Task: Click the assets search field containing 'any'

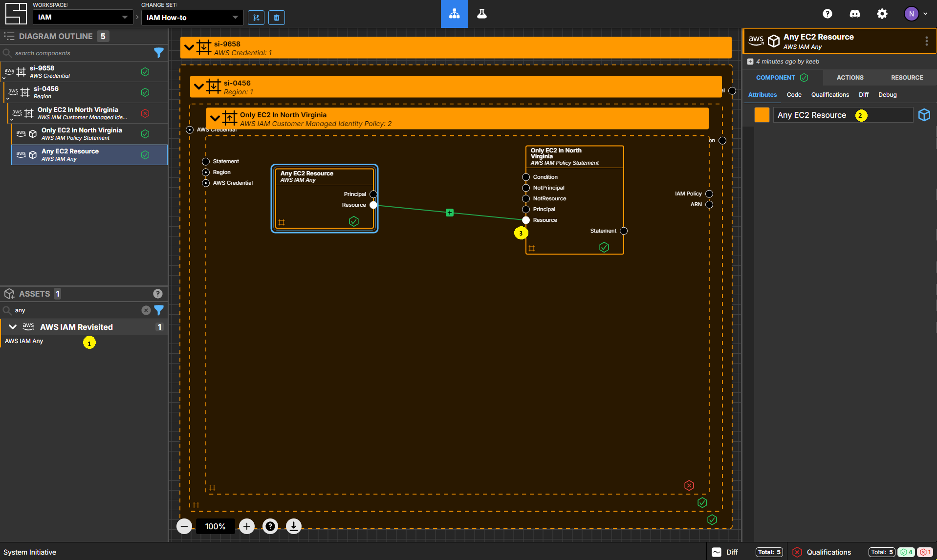Action: pos(76,310)
